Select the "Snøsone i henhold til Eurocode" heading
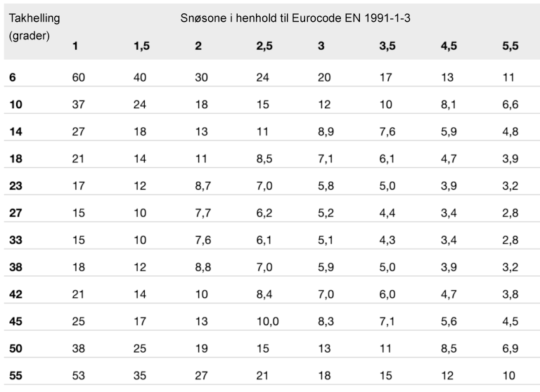Image resolution: width=540 pixels, height=392 pixels. pos(295,18)
